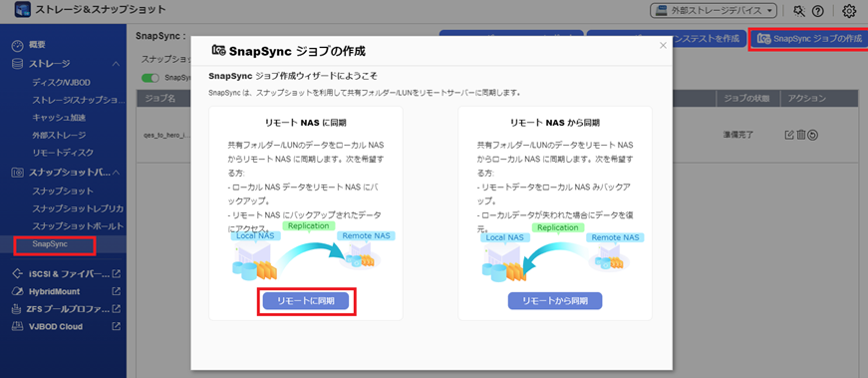The image size is (868, 378).
Task: Open HybridMount external link icon
Action: pos(116,291)
